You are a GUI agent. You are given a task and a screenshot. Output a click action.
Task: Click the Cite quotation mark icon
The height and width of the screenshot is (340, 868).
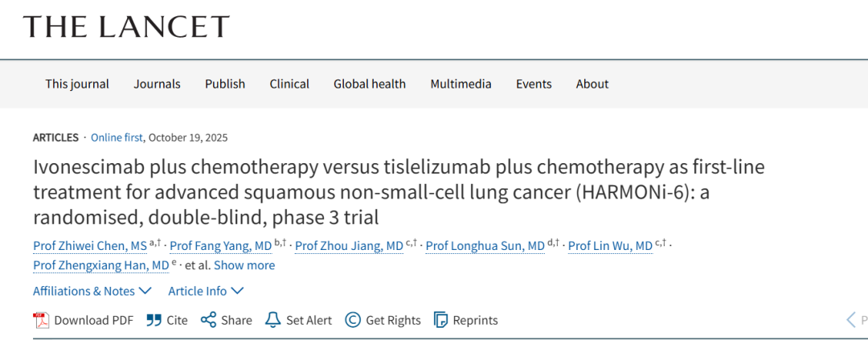(x=154, y=320)
